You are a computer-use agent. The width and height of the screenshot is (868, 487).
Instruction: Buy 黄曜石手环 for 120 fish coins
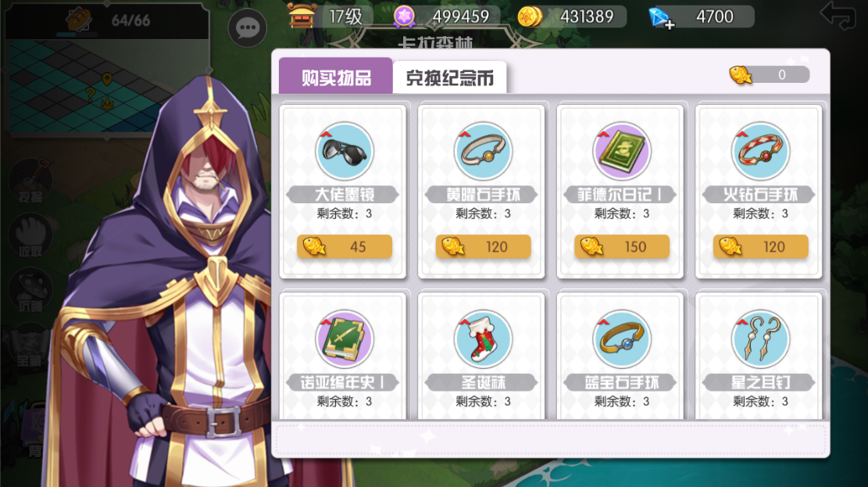[x=483, y=246]
